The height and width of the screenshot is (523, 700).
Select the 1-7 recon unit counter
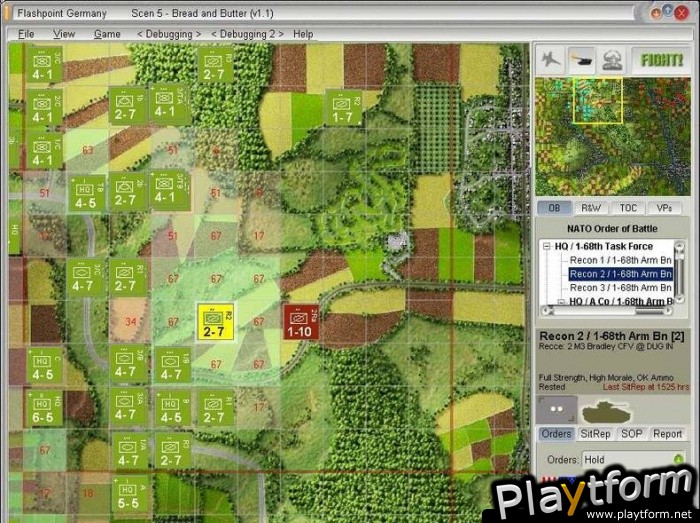click(344, 107)
